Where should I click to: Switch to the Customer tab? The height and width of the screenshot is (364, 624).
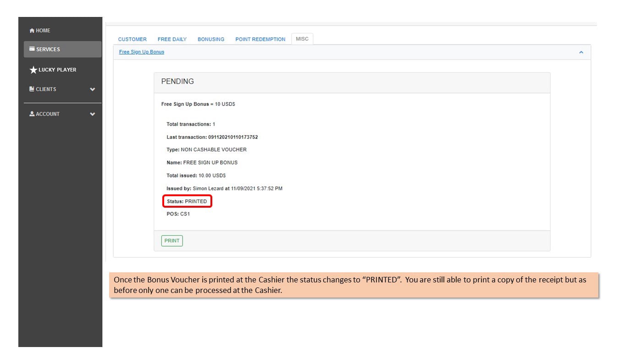(133, 39)
